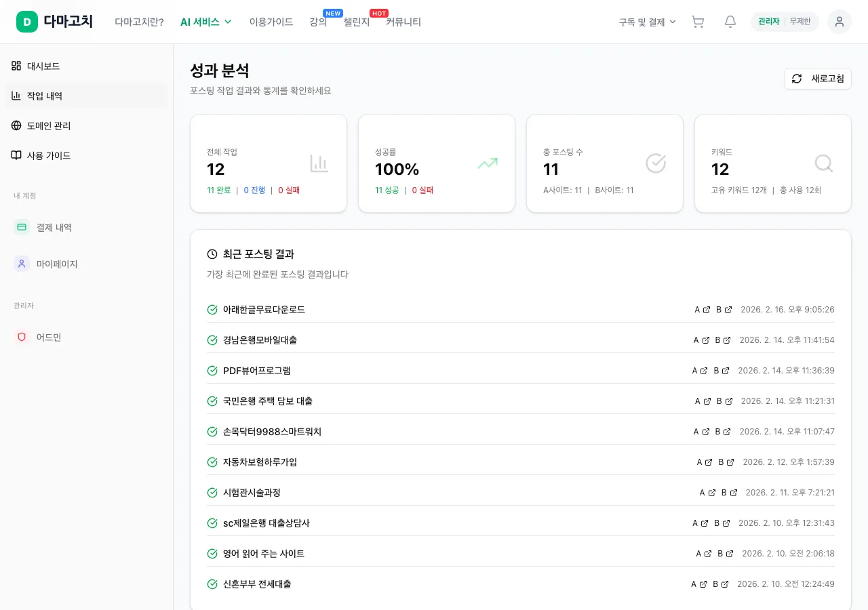Screen dimensions: 868x610
Task: Go to 다마고치란? in top navigation
Action: [139, 22]
